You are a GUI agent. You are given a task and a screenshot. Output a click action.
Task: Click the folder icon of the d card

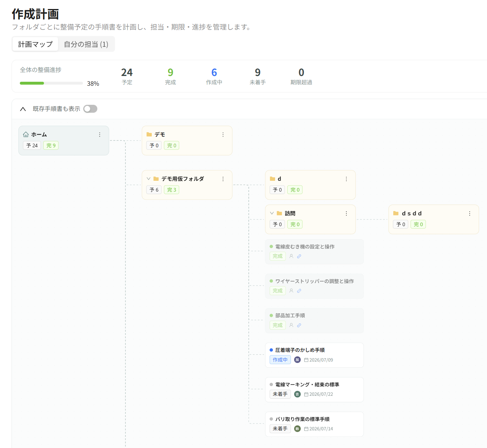[x=273, y=179]
